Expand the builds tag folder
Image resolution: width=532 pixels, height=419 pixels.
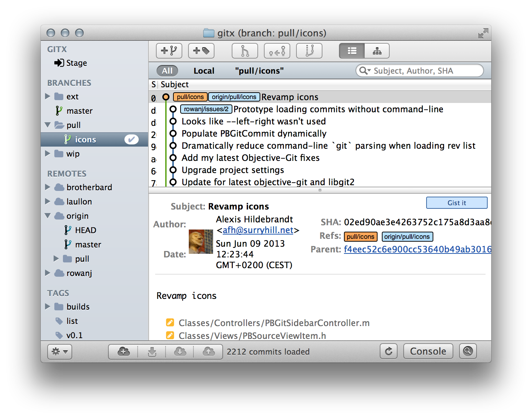pos(48,307)
